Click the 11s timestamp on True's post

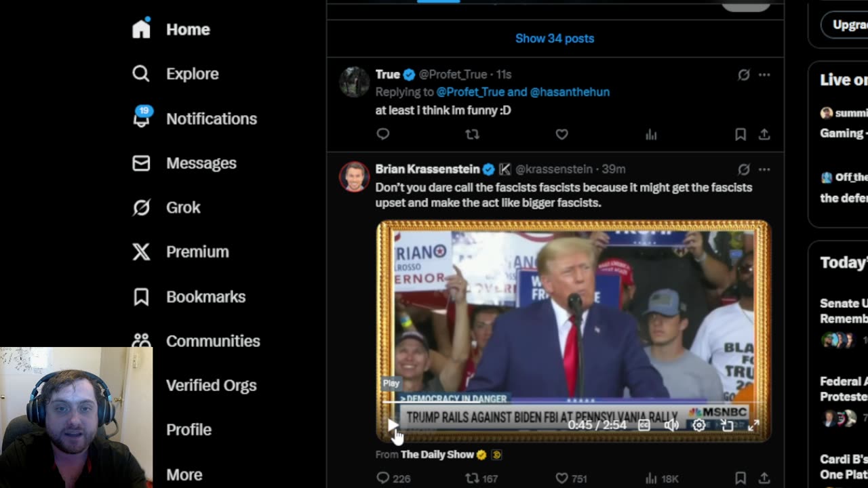tap(503, 75)
